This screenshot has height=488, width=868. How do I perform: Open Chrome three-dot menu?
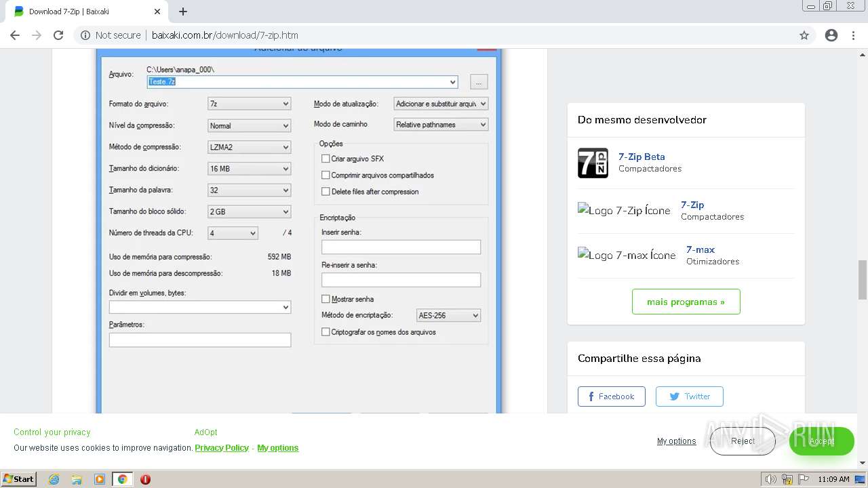(854, 35)
